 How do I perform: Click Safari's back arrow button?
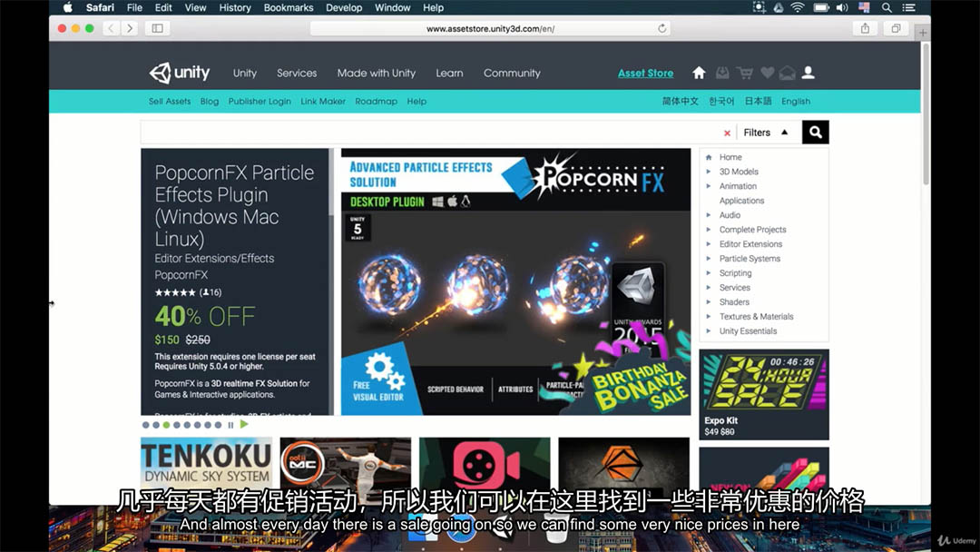tap(112, 28)
